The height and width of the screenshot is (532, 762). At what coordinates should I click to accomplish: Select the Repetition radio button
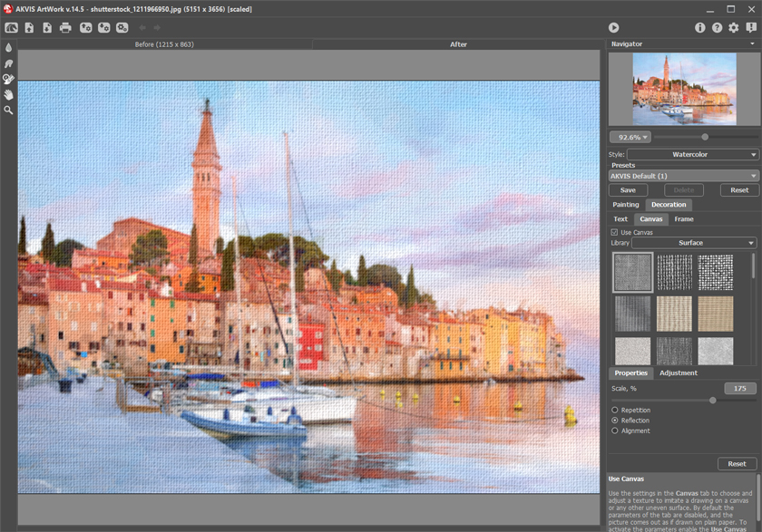click(x=615, y=411)
